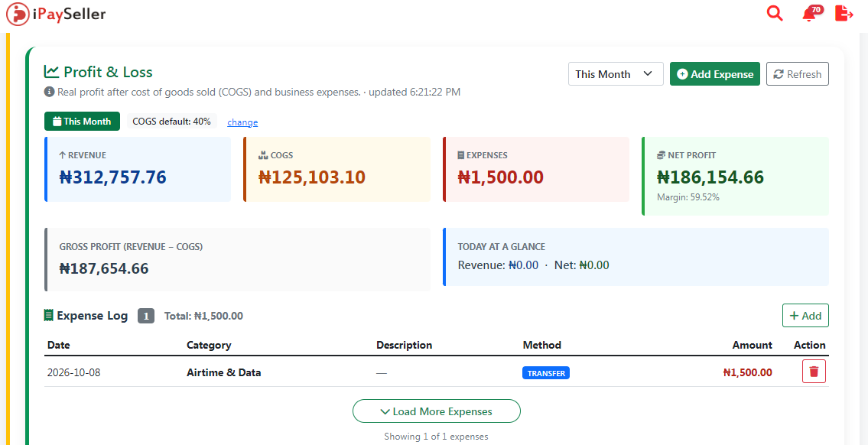Viewport: 868px width, 445px height.
Task: Select the green This Month badge
Action: click(x=82, y=122)
